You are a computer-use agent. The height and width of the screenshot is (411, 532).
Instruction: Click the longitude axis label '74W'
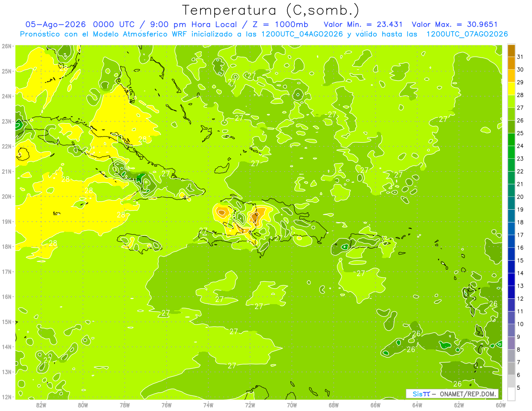point(208,405)
